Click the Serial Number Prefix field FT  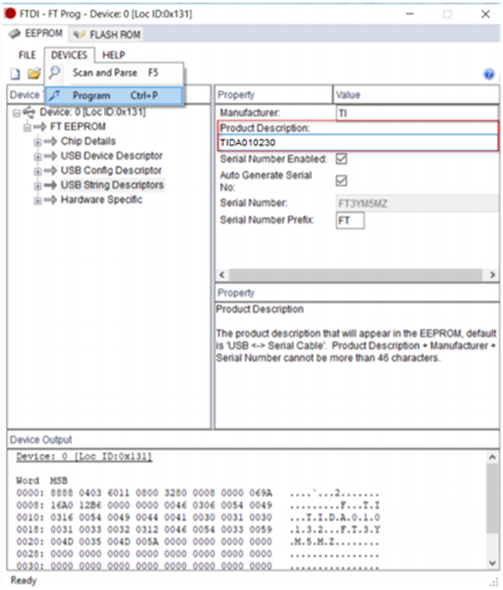point(350,220)
